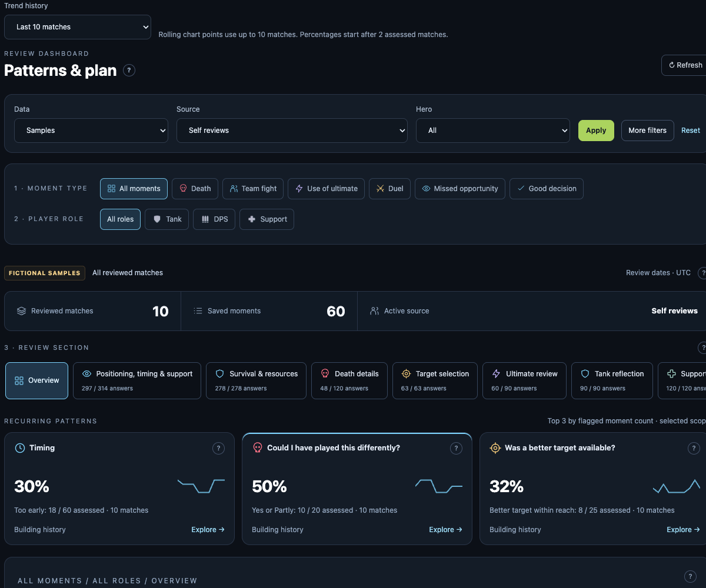This screenshot has width=706, height=588.
Task: Click the Timing trend sparkline
Action: point(201,486)
